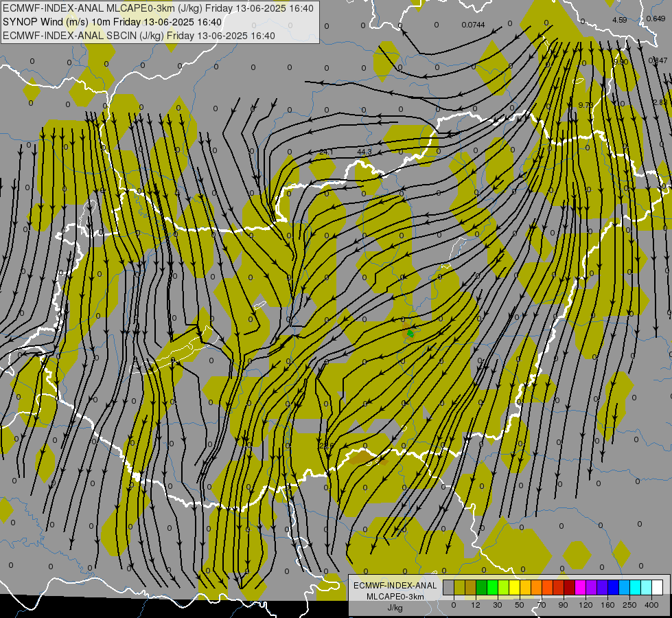Click the map value 9.73
672x618 pixels.
(586, 105)
